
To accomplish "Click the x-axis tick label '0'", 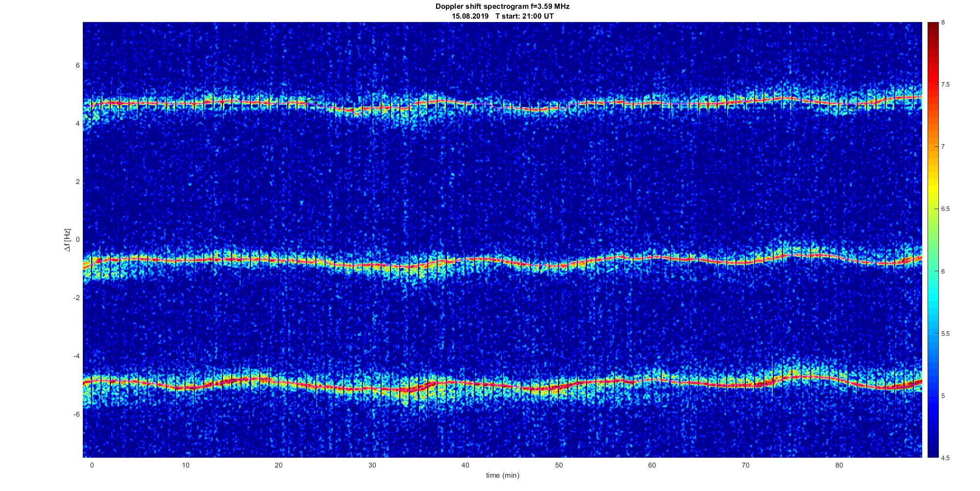I will 92,465.
